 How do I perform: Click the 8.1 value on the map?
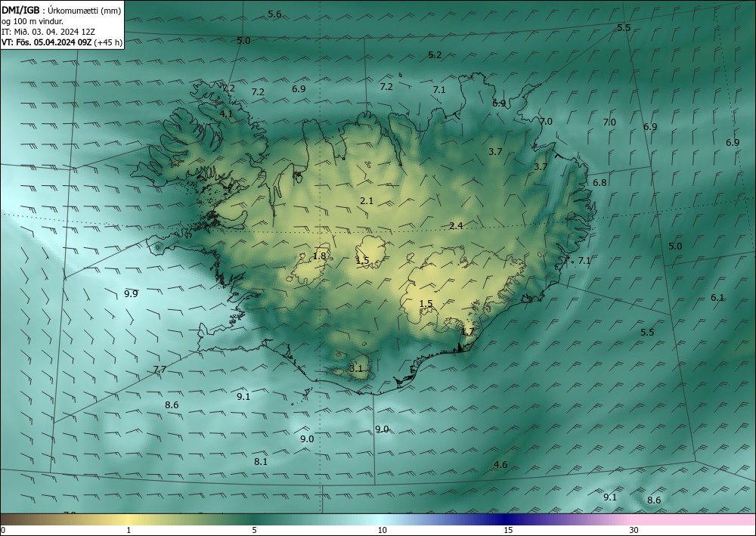pyautogui.click(x=260, y=461)
